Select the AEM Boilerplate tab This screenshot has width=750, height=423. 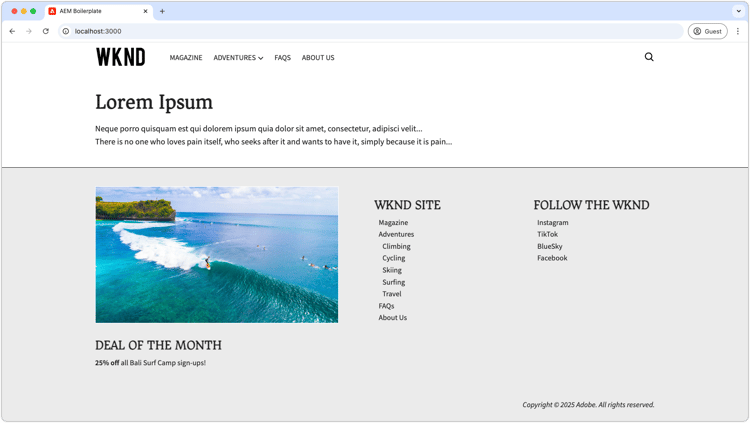click(x=99, y=11)
